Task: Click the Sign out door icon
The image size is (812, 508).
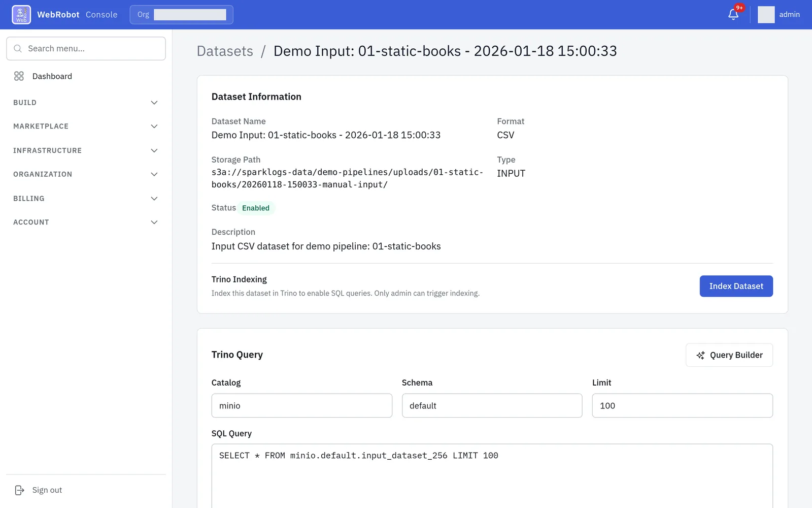Action: coord(19,490)
